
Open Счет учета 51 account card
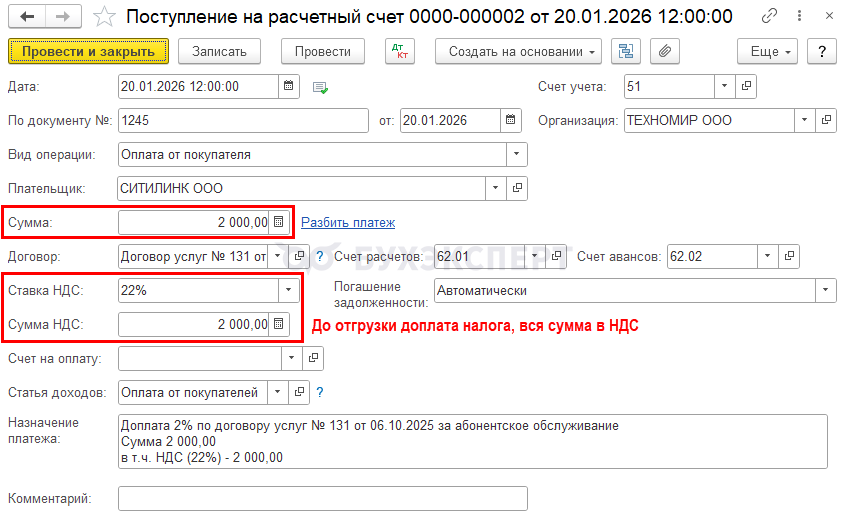746,86
